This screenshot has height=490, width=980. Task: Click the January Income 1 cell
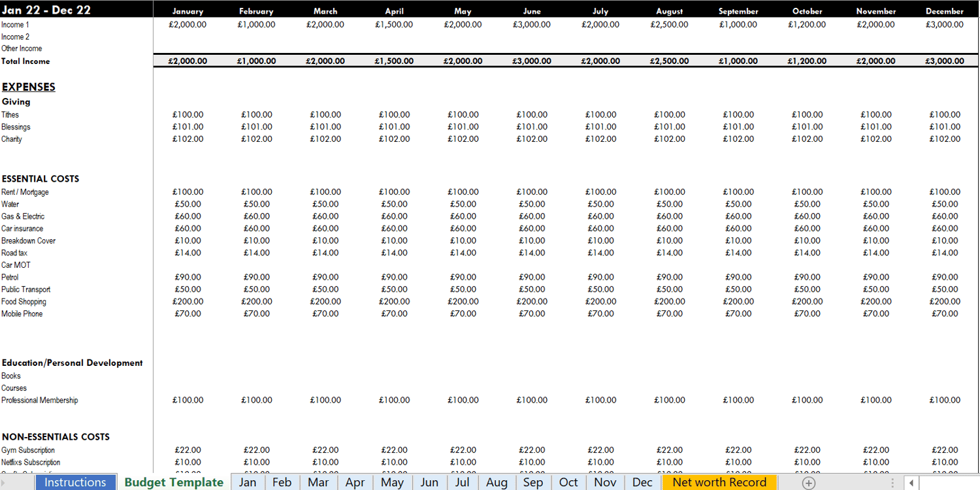pos(188,25)
